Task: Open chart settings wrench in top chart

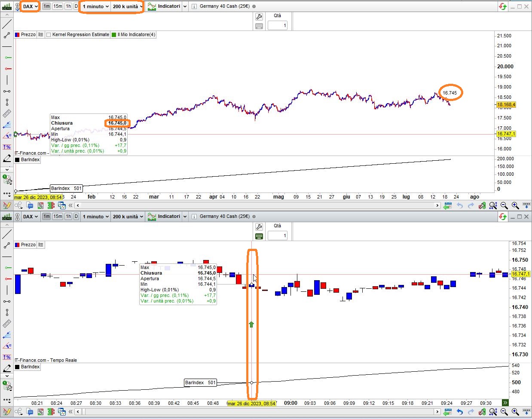Action: (x=259, y=17)
